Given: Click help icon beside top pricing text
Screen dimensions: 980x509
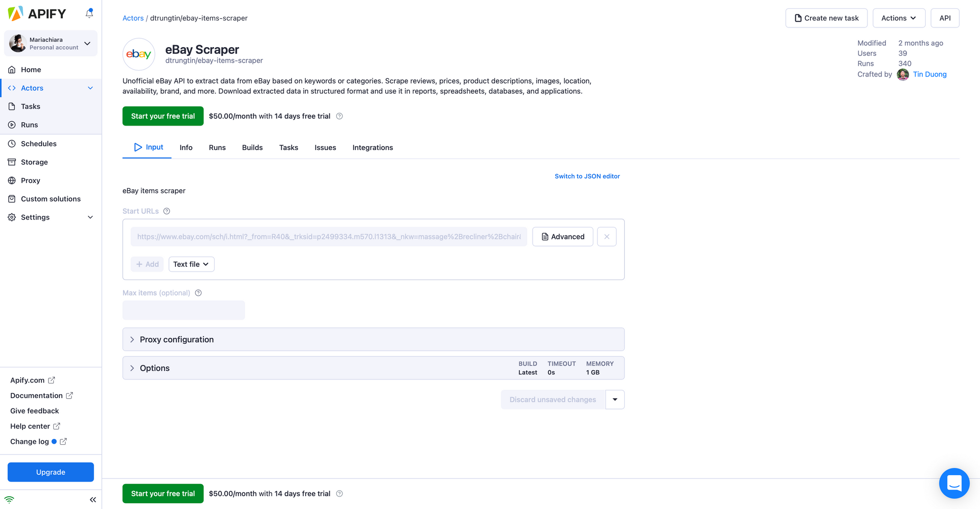Looking at the screenshot, I should 340,116.
